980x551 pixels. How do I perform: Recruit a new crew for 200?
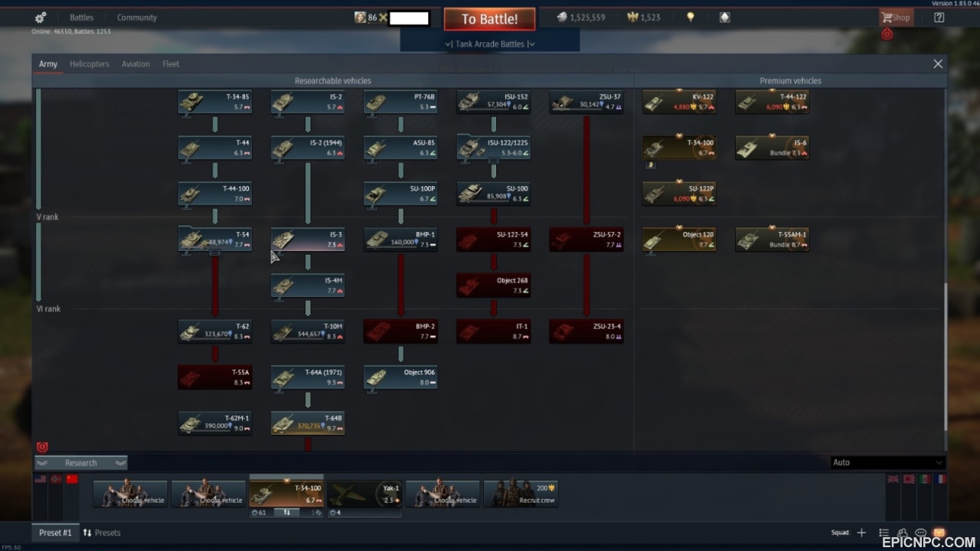click(521, 494)
